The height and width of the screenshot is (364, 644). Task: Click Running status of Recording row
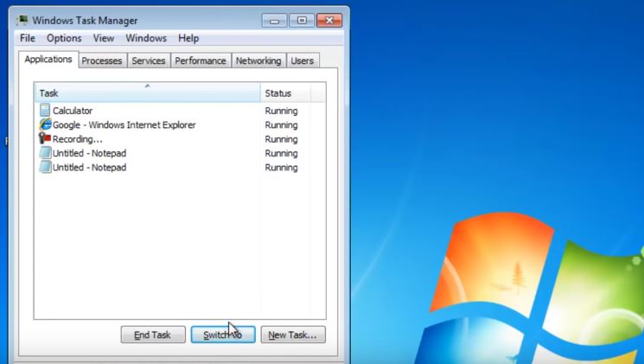coord(281,139)
